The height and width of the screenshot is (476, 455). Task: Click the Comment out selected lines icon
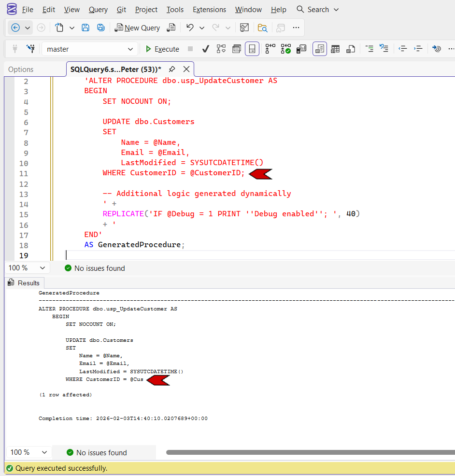click(369, 49)
